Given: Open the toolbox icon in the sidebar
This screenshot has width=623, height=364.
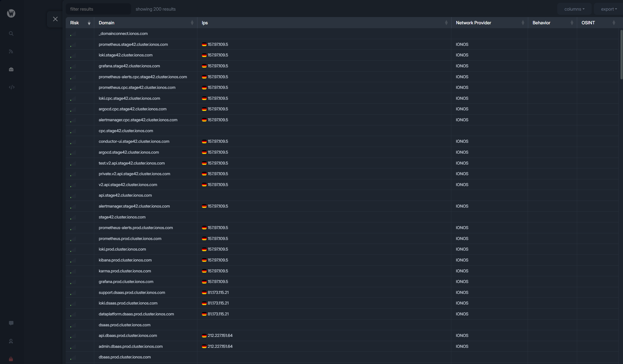Looking at the screenshot, I should click(11, 69).
